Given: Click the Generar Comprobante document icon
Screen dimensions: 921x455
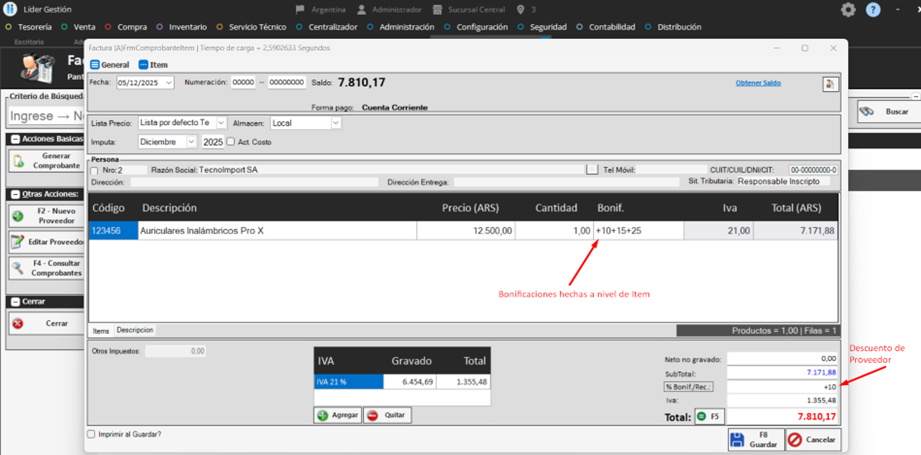Looking at the screenshot, I should (19, 161).
